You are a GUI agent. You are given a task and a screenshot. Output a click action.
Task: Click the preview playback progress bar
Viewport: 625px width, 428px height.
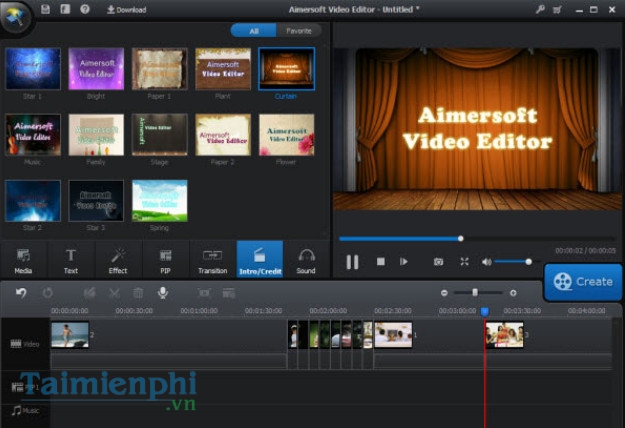point(477,239)
